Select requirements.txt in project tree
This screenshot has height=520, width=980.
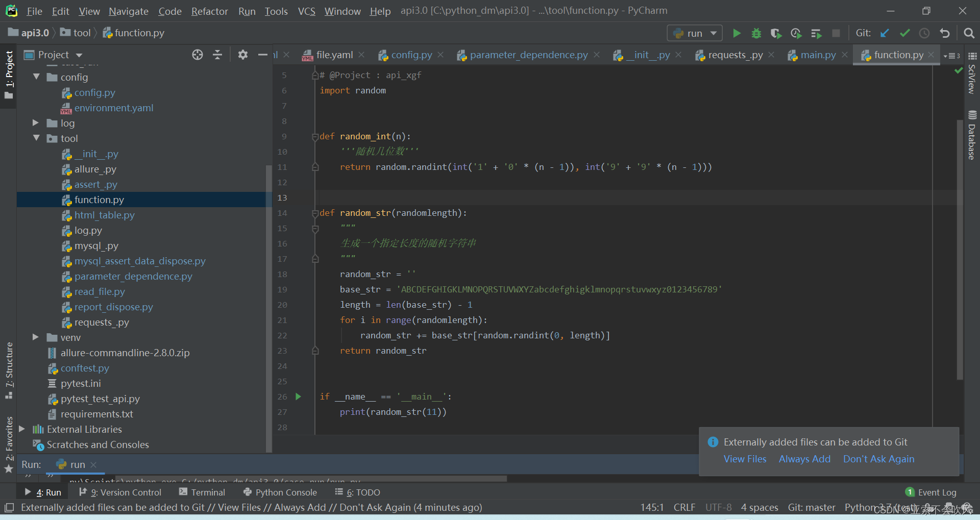coord(96,414)
